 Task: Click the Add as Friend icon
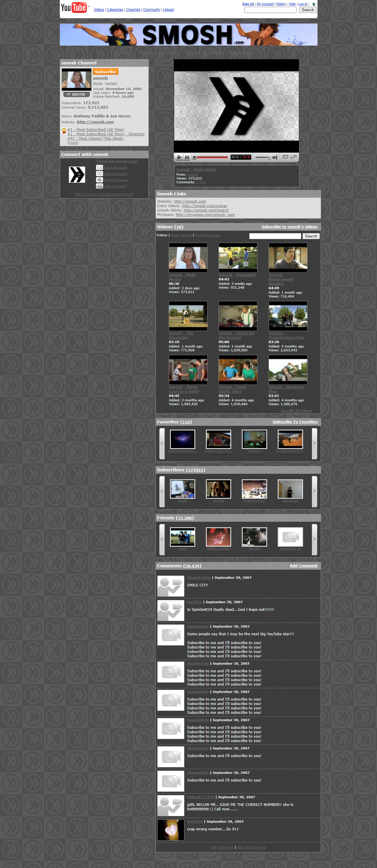click(100, 186)
